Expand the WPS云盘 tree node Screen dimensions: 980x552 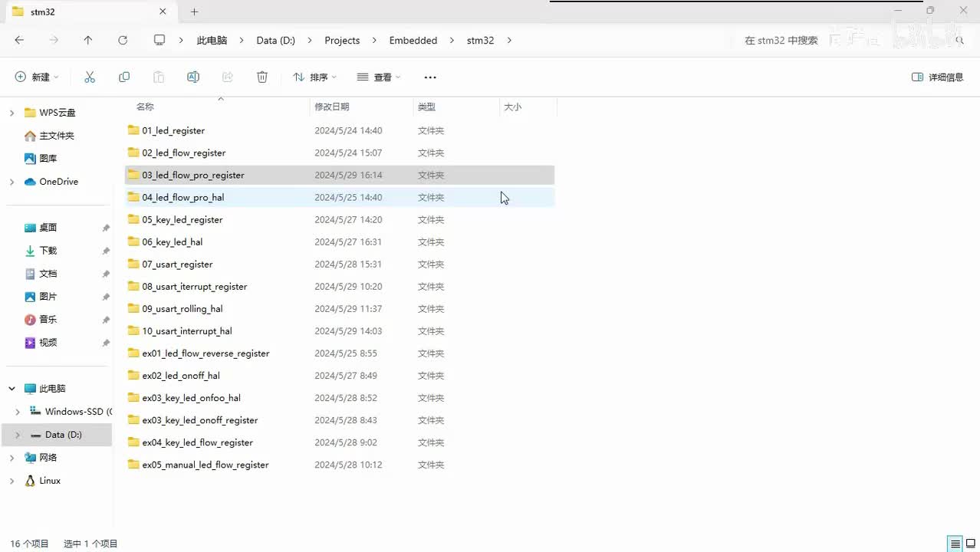pos(12,113)
